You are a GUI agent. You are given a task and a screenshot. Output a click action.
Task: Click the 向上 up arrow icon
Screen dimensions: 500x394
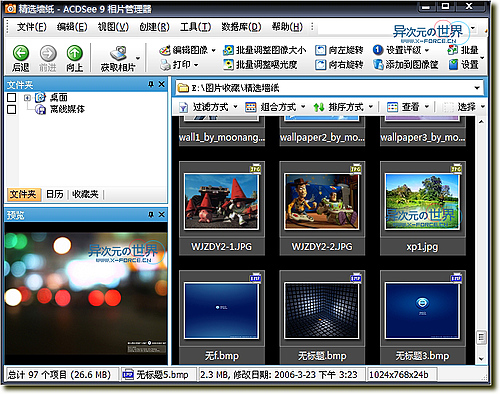coord(74,53)
